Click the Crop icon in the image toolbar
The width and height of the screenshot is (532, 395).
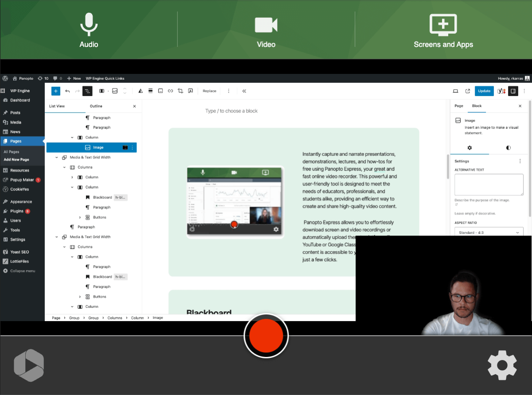coord(180,91)
